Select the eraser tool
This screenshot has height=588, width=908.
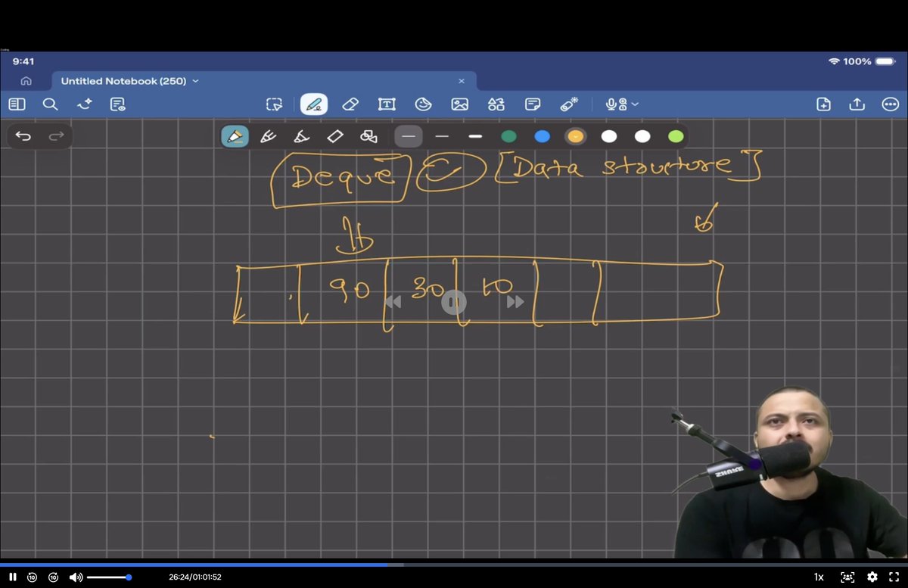coord(350,104)
